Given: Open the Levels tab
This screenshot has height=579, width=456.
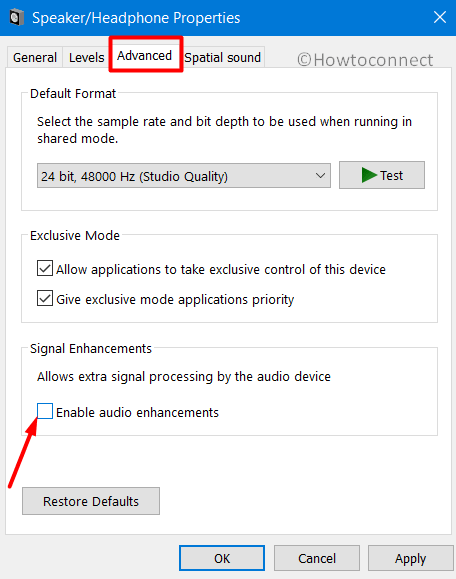Looking at the screenshot, I should (x=87, y=58).
